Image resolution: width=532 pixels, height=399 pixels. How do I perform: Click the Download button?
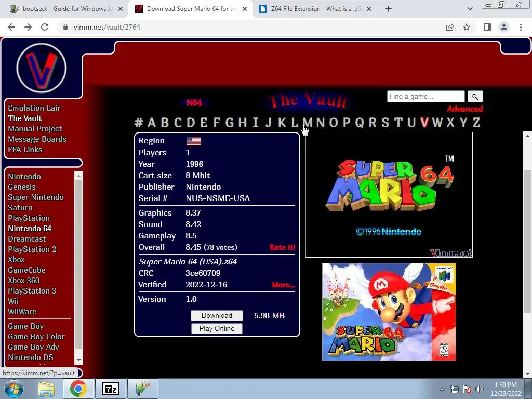(x=217, y=315)
